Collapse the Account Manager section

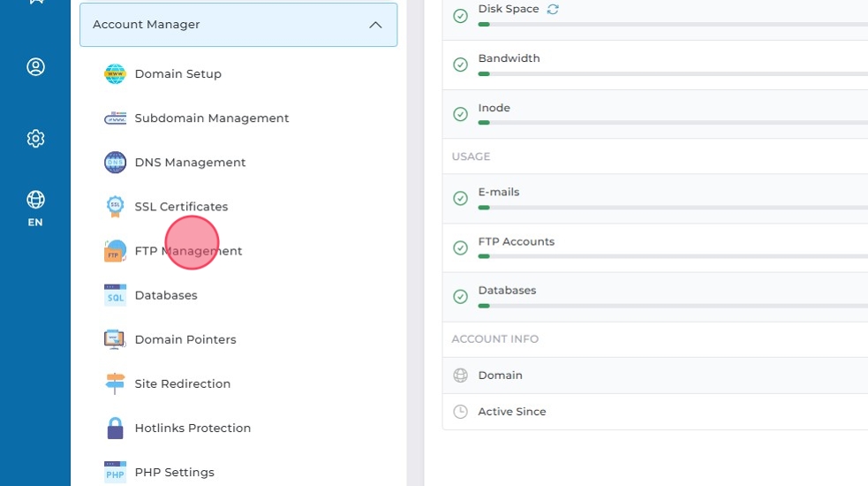[238, 25]
